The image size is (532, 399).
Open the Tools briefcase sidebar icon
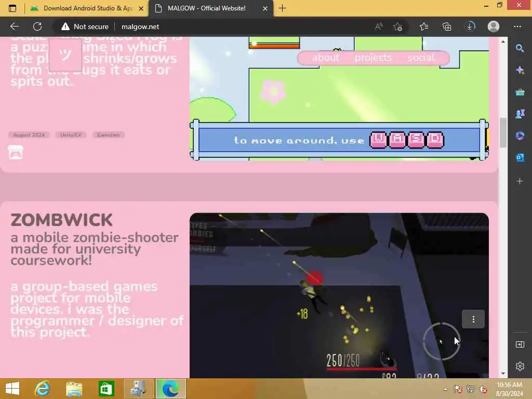[520, 92]
